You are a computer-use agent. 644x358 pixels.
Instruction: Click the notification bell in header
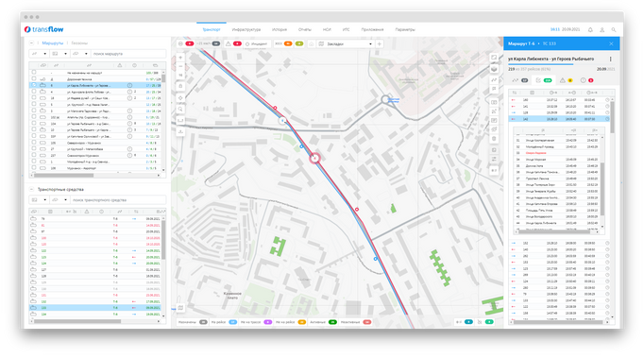pyautogui.click(x=590, y=29)
